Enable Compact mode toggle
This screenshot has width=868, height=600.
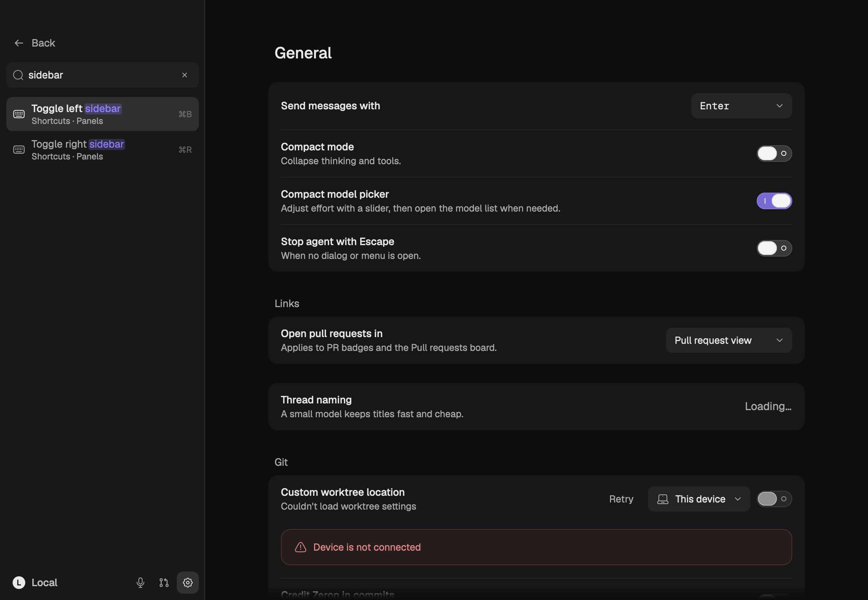pos(774,154)
